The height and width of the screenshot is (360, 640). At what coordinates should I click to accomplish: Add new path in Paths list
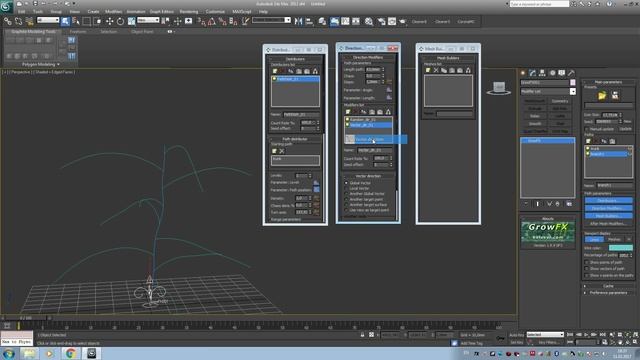click(x=588, y=141)
